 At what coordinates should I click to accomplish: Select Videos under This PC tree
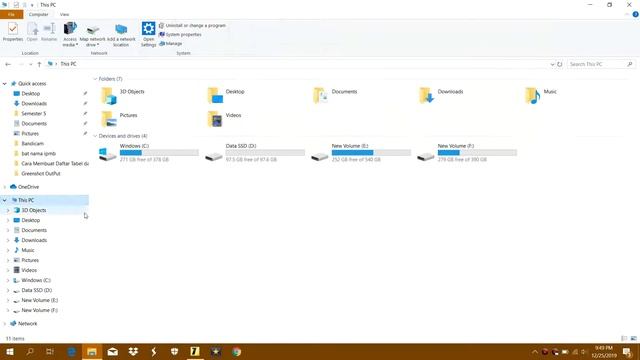(29, 270)
